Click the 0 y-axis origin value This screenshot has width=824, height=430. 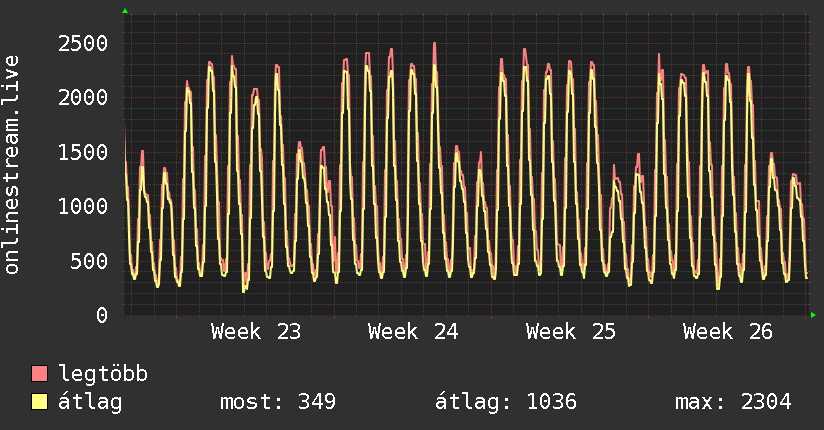[102, 315]
